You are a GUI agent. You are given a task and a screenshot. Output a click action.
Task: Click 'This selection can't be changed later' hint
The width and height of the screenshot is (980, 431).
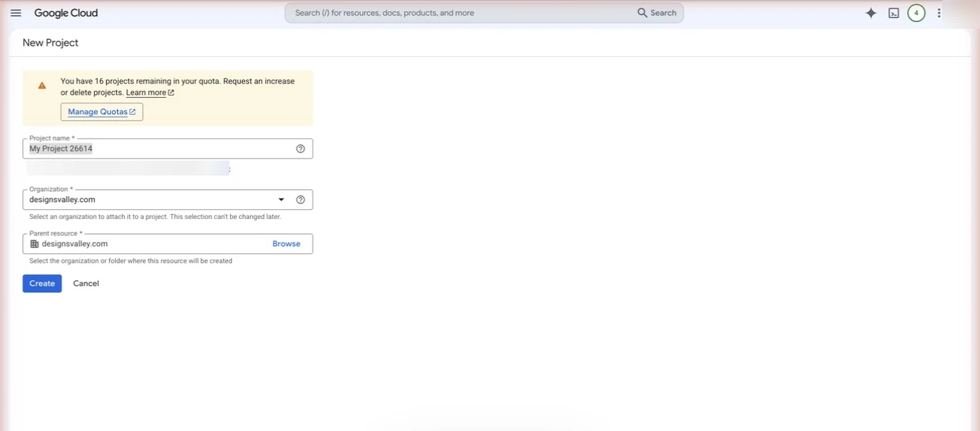point(226,217)
